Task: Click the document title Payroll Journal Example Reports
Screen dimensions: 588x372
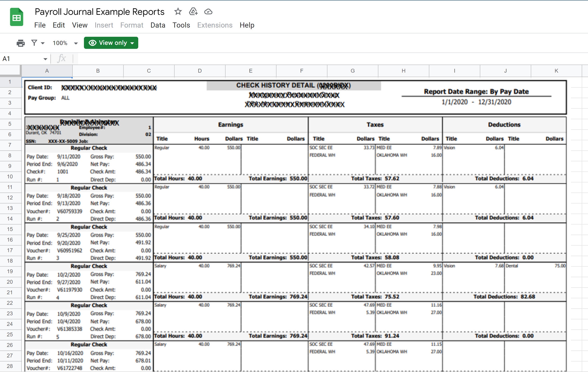Action: click(x=99, y=12)
